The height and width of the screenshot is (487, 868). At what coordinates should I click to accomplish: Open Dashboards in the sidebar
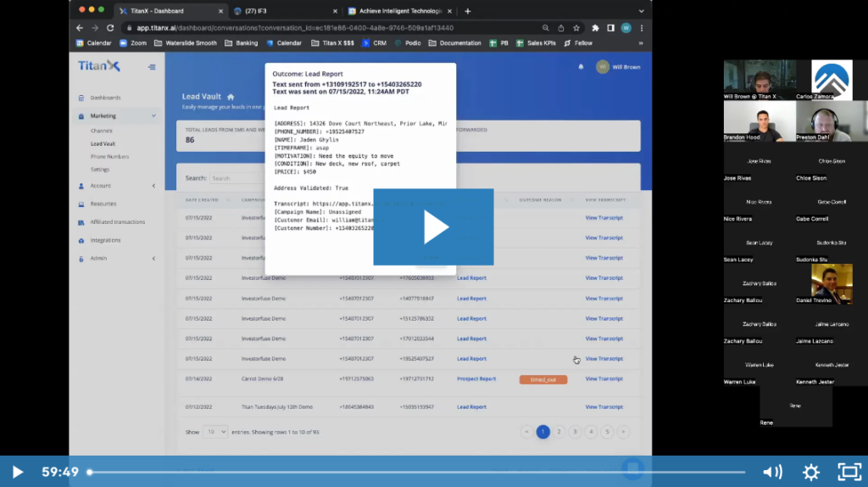coord(105,98)
